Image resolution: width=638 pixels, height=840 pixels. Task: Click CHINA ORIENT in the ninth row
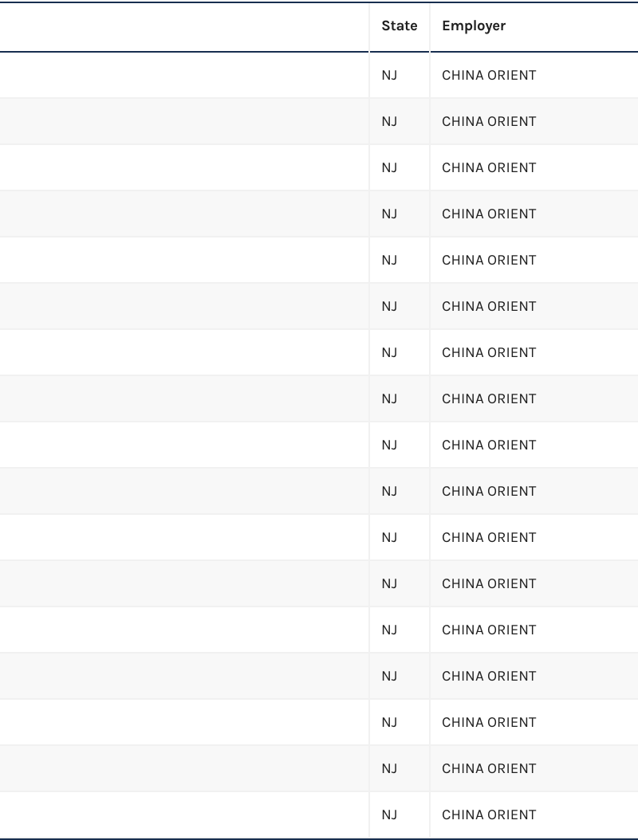[x=489, y=446]
